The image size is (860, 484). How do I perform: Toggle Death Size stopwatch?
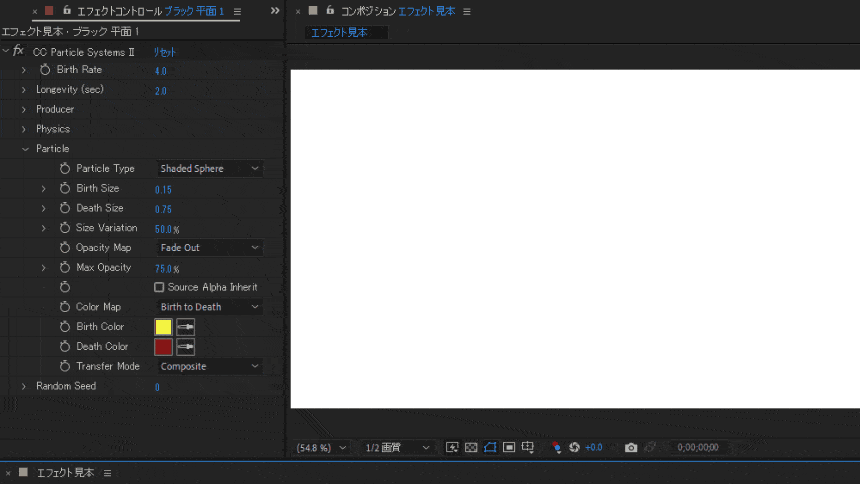[65, 208]
